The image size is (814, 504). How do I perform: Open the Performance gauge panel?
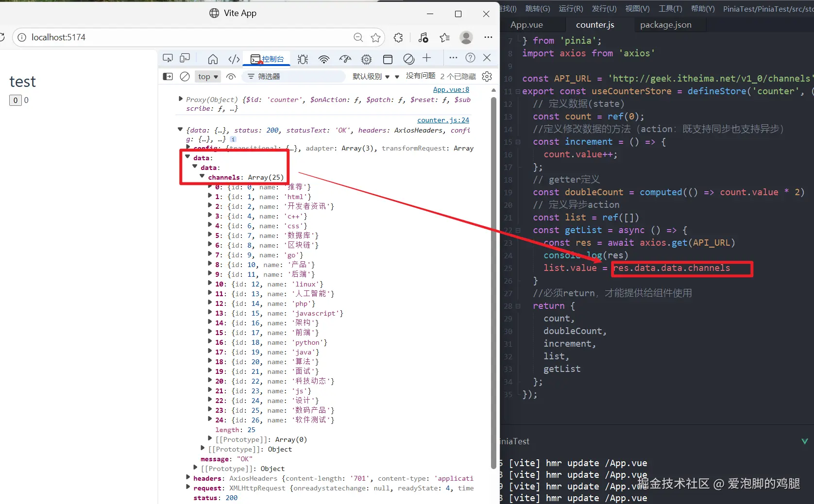click(345, 59)
